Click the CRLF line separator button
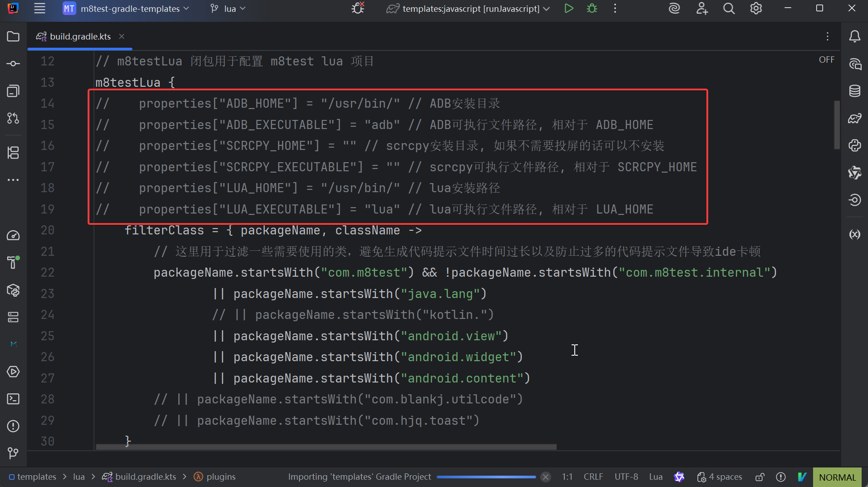Image resolution: width=868 pixels, height=487 pixels. pyautogui.click(x=593, y=477)
